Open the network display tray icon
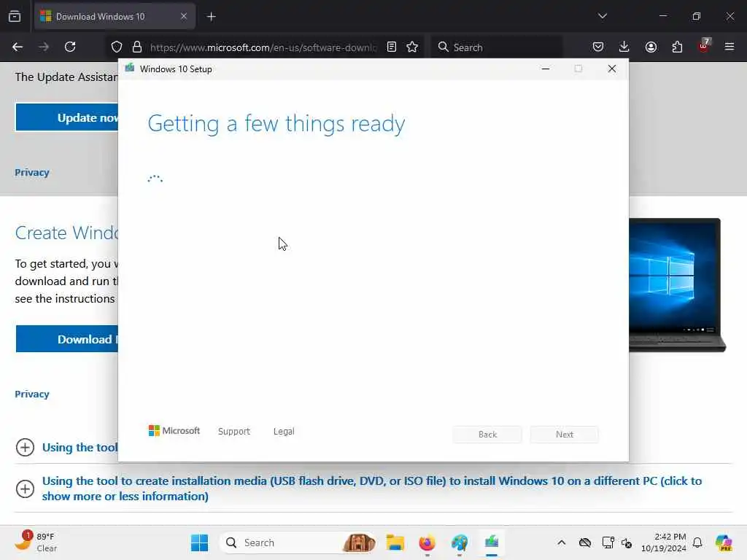This screenshot has height=560, width=747. click(x=608, y=542)
